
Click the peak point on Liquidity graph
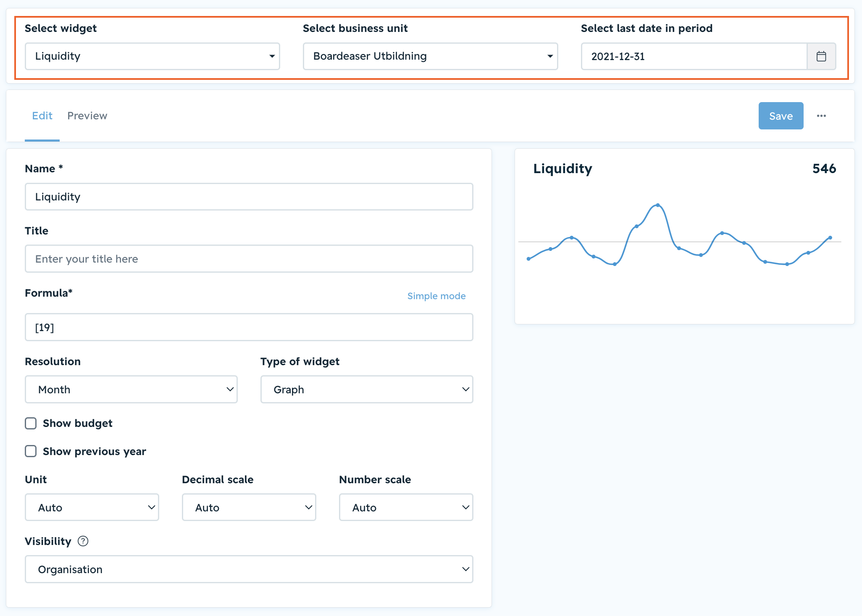coord(658,205)
